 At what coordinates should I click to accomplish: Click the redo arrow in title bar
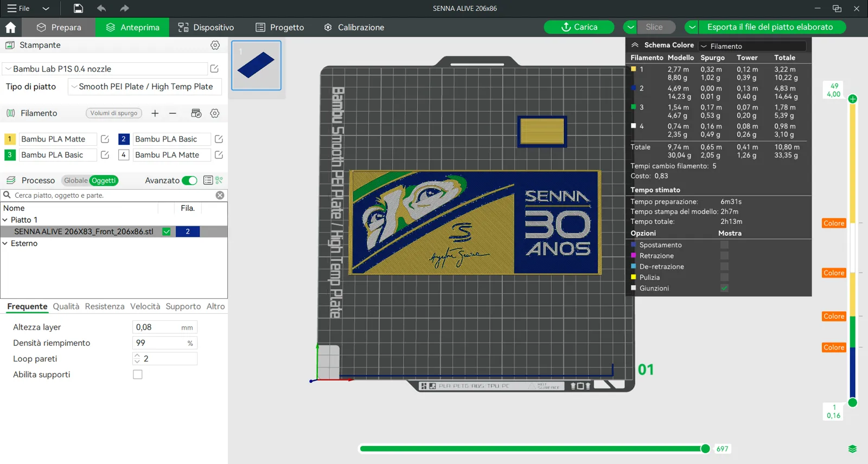[124, 8]
